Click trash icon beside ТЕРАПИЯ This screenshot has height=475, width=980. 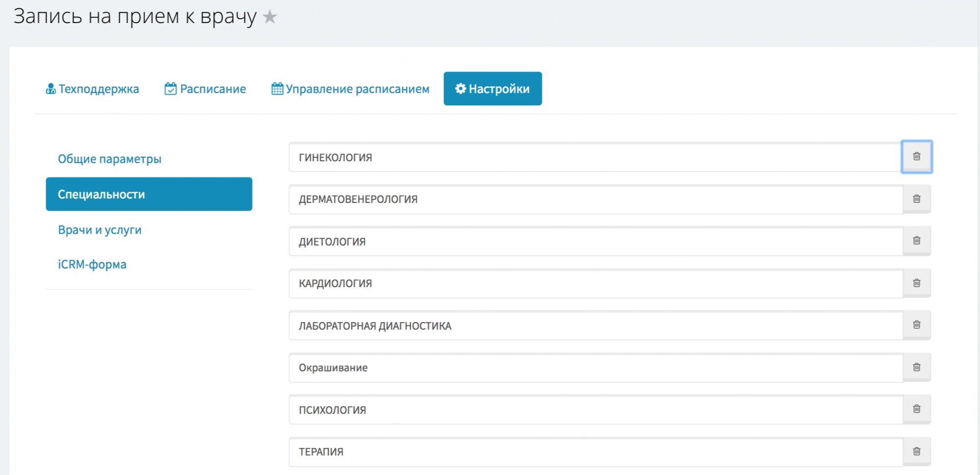tap(916, 451)
